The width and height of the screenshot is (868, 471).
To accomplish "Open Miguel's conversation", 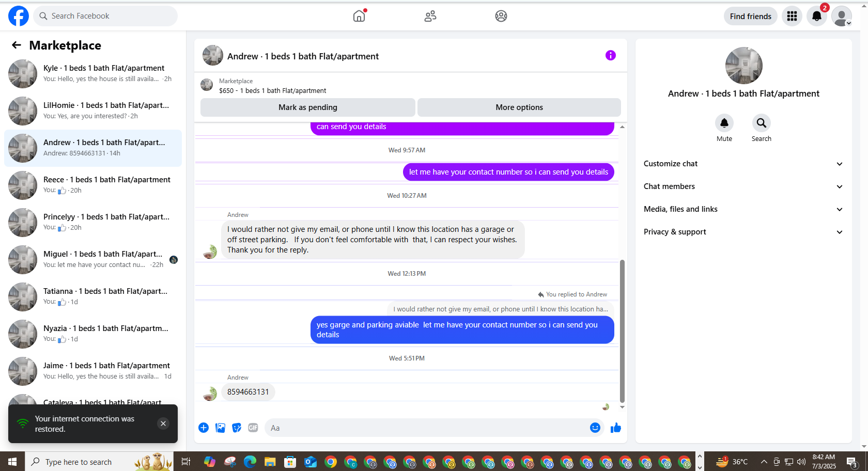I will coord(93,260).
